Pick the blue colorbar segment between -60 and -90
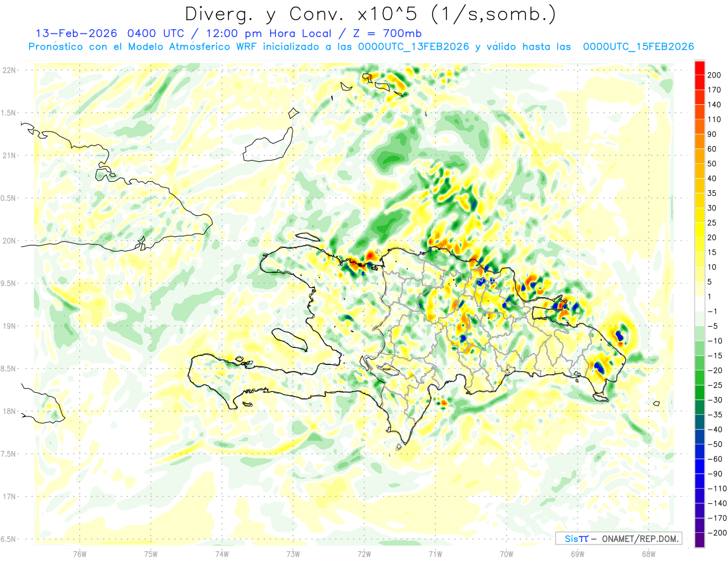Screen dimensions: 728x562 [x=699, y=466]
